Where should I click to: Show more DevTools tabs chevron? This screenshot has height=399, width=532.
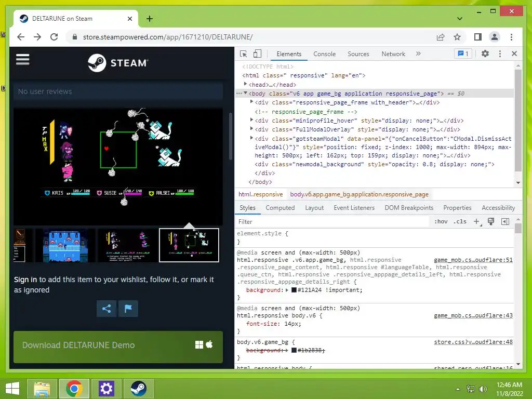pyautogui.click(x=418, y=54)
